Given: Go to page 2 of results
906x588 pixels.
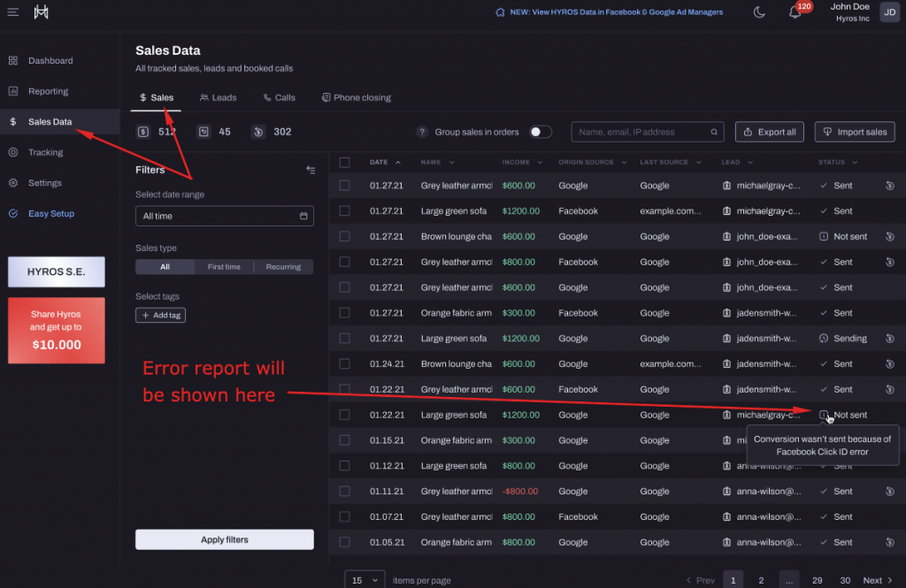Looking at the screenshot, I should 761,580.
